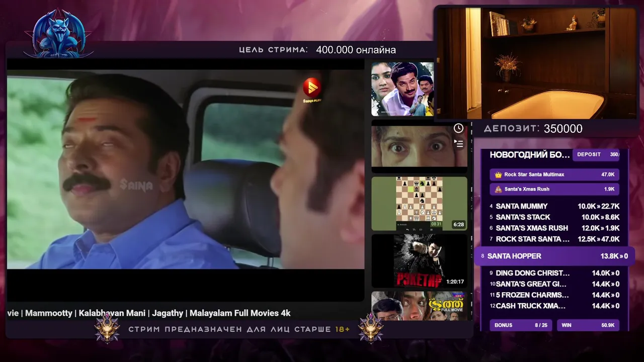Open the bottom Malayalam Full Movie thumbnail
644x362 pixels.
point(419,305)
